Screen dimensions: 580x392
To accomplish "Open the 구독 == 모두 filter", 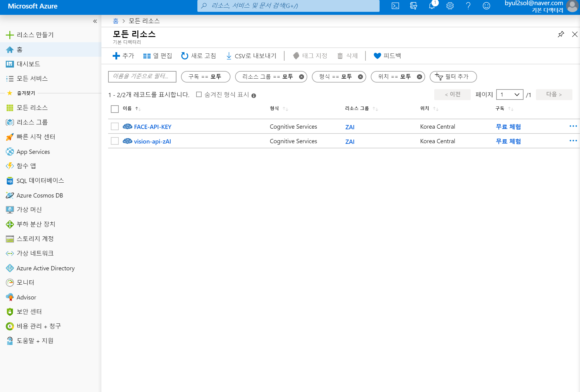I will tap(205, 77).
